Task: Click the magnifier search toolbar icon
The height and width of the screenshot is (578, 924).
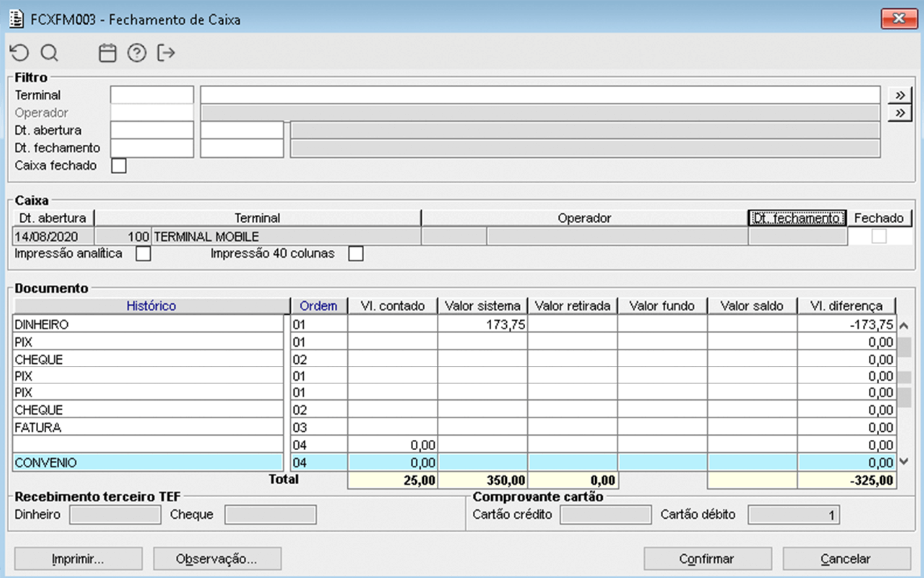Action: [50, 53]
